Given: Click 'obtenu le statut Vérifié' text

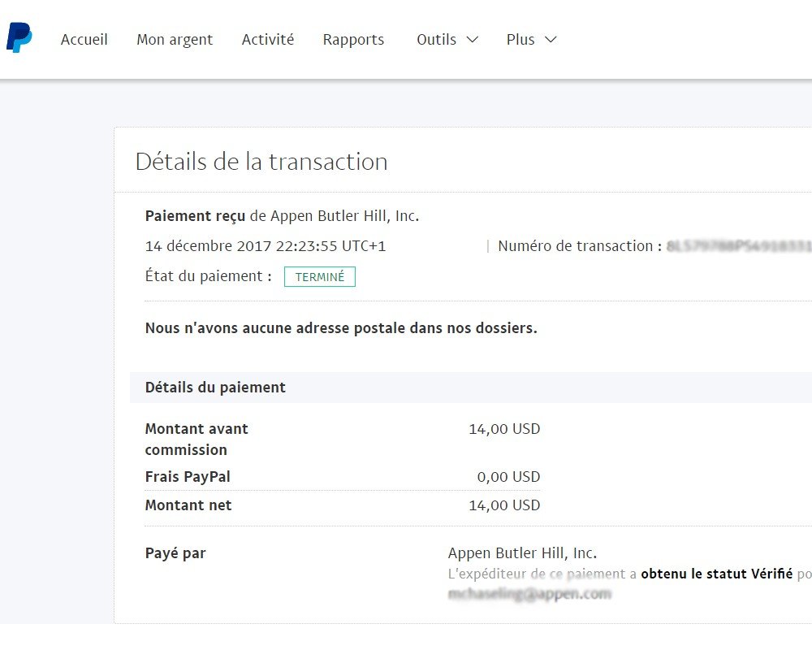Looking at the screenshot, I should (x=717, y=574).
